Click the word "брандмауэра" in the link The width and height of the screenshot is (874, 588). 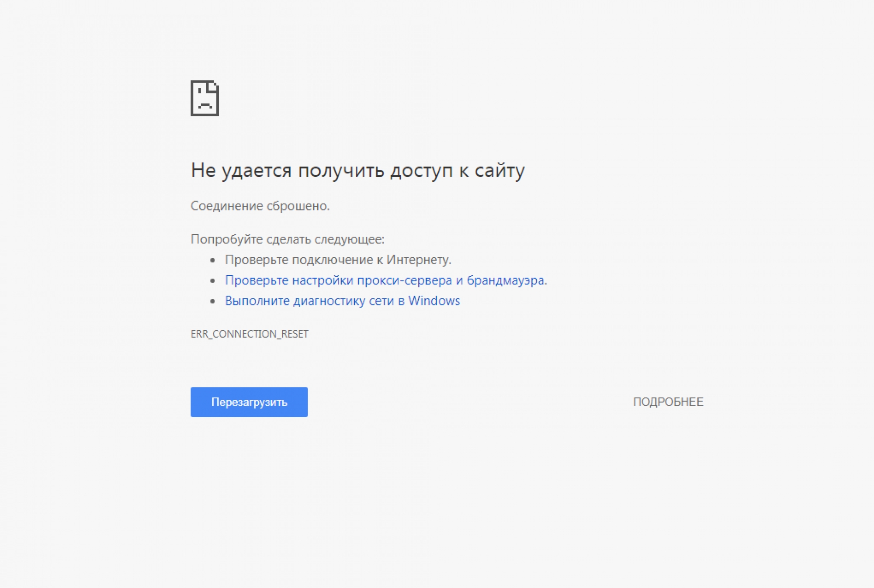[x=506, y=280]
